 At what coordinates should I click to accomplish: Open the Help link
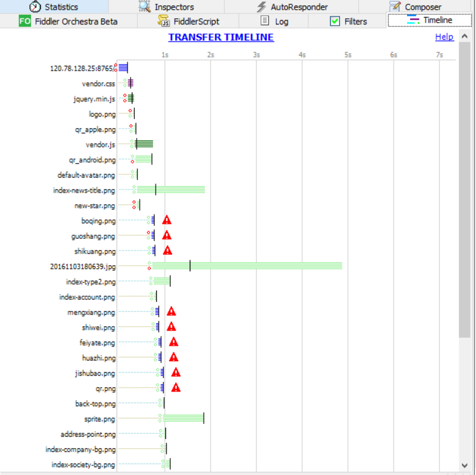444,37
